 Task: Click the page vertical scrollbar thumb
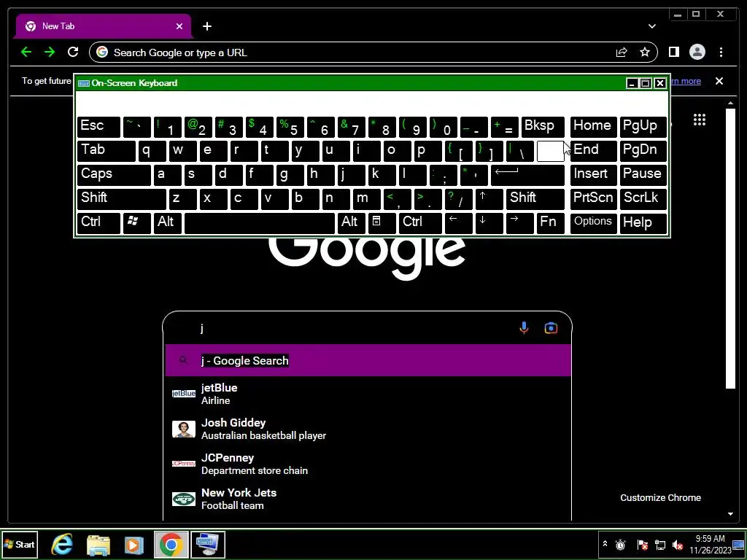click(730, 249)
